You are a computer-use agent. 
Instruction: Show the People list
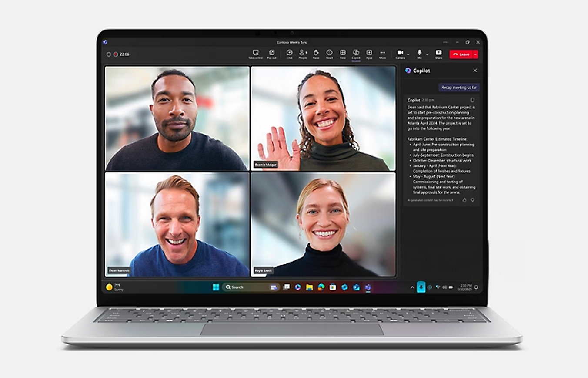pyautogui.click(x=303, y=54)
